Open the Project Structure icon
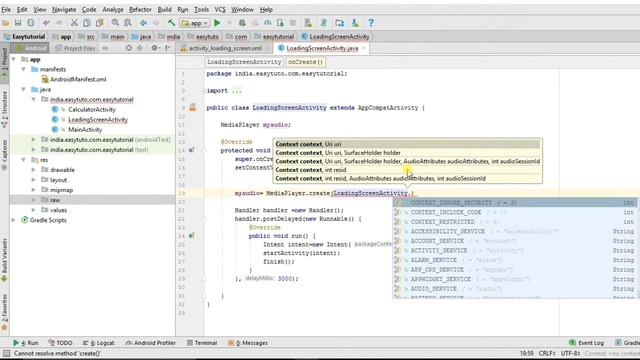Image resolution: width=640 pixels, height=360 pixels. (x=340, y=23)
